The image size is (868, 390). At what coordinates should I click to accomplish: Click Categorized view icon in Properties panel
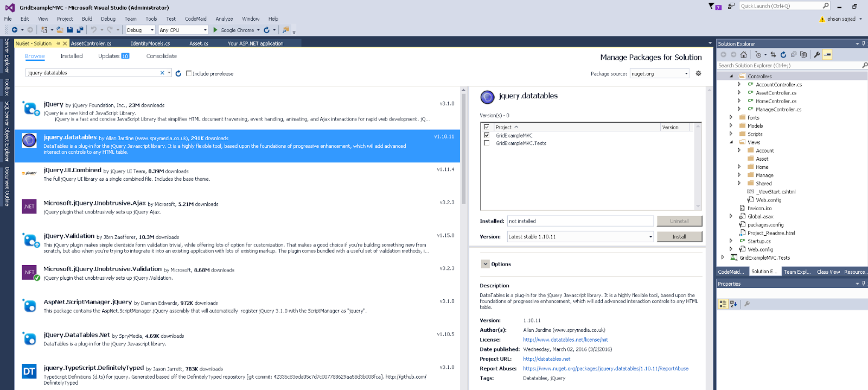point(723,304)
